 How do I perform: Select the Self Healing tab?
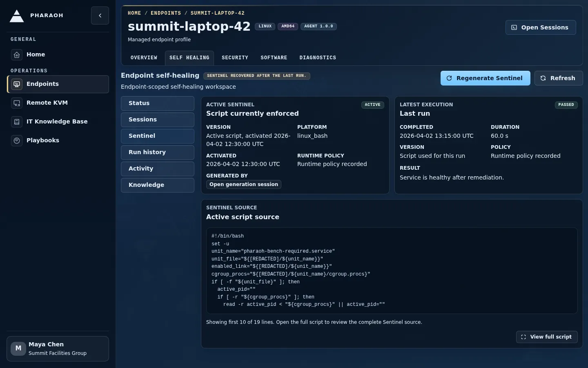[189, 58]
